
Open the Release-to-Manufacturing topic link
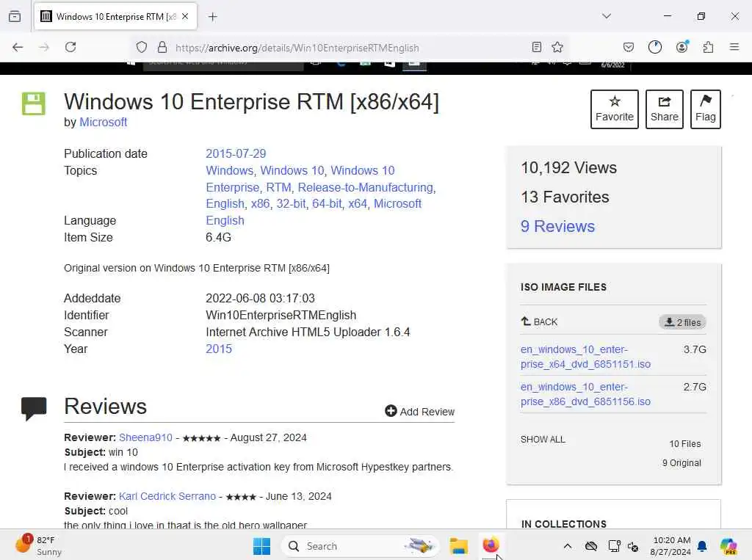pos(366,187)
